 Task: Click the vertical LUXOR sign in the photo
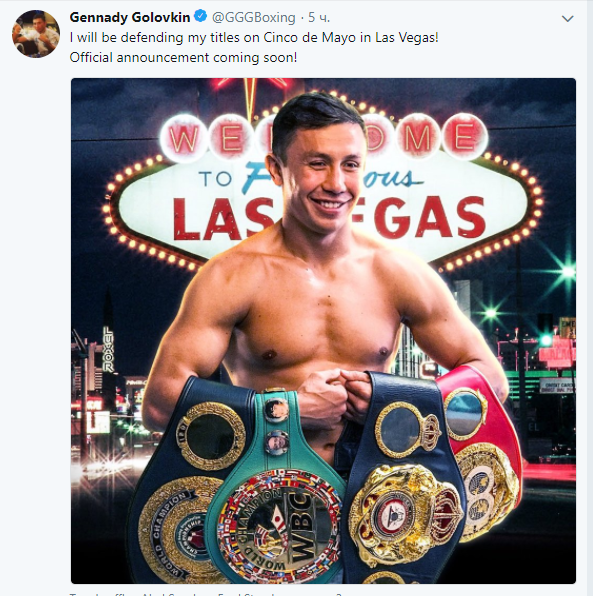tap(108, 349)
